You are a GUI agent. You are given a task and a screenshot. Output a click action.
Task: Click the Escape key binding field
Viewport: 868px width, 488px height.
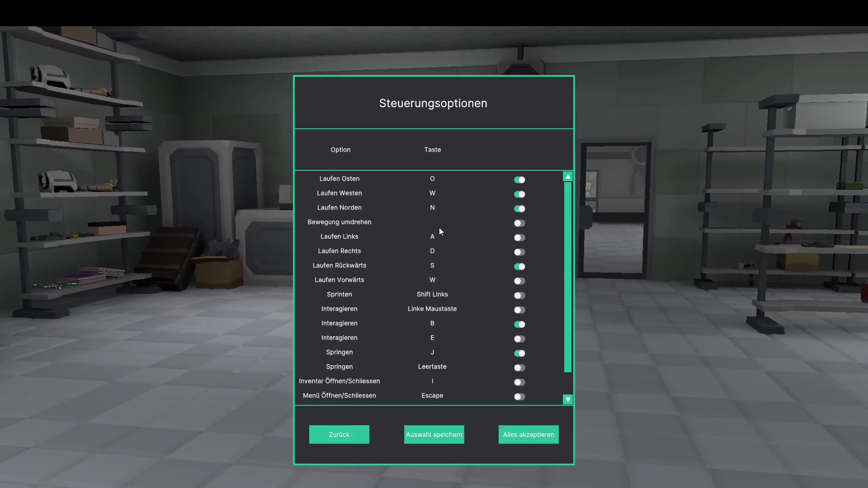pyautogui.click(x=432, y=396)
